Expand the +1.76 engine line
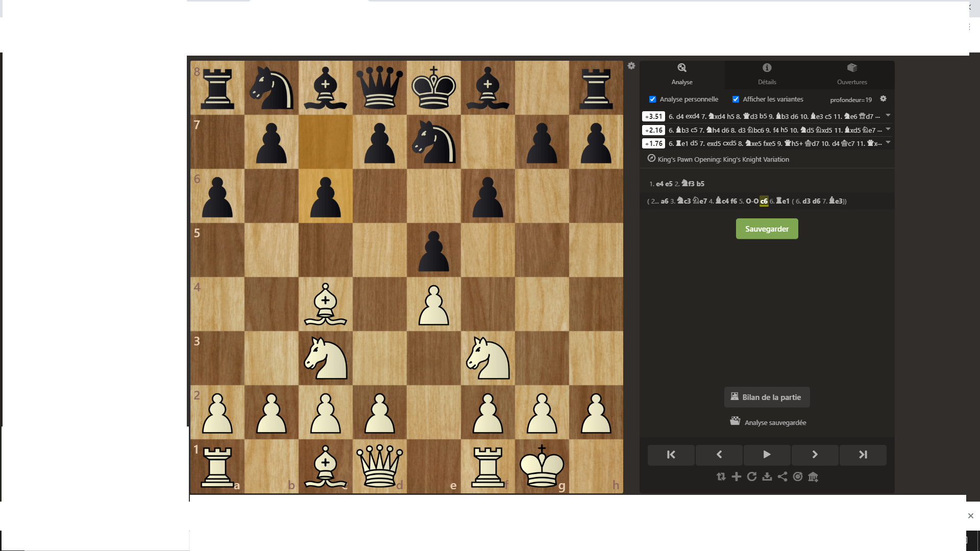Screen dimensions: 980x551 pyautogui.click(x=888, y=142)
